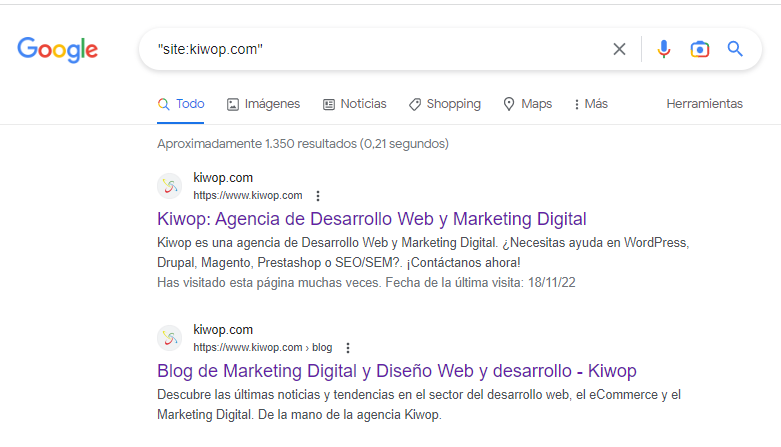Viewport: 781px width, 447px height.
Task: Click the magnifying glass search button
Action: pyautogui.click(x=735, y=49)
